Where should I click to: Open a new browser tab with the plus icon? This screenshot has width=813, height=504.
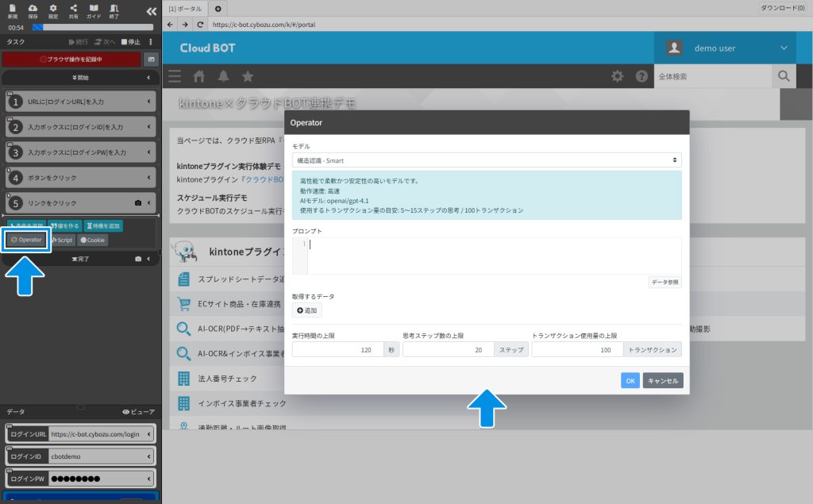click(x=218, y=9)
